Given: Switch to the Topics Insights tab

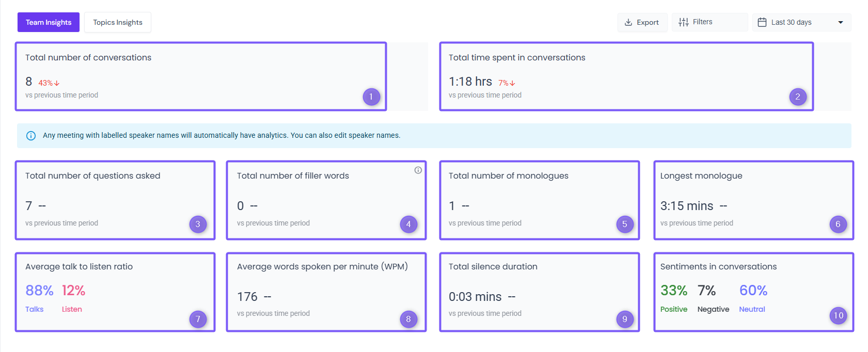Looking at the screenshot, I should point(118,22).
